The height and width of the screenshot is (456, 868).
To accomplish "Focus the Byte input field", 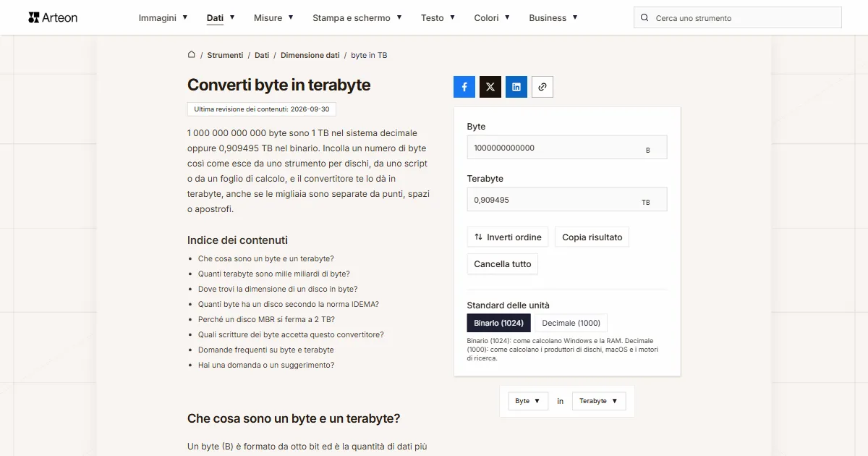I will [567, 148].
